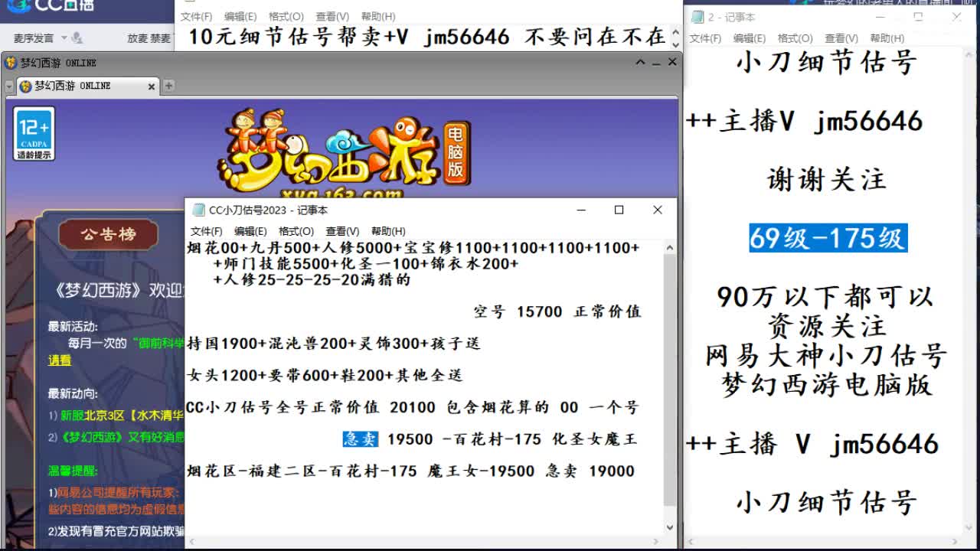Open the tab list dropdown left of game tab
Screen dimensions: 980x551
(x=10, y=86)
